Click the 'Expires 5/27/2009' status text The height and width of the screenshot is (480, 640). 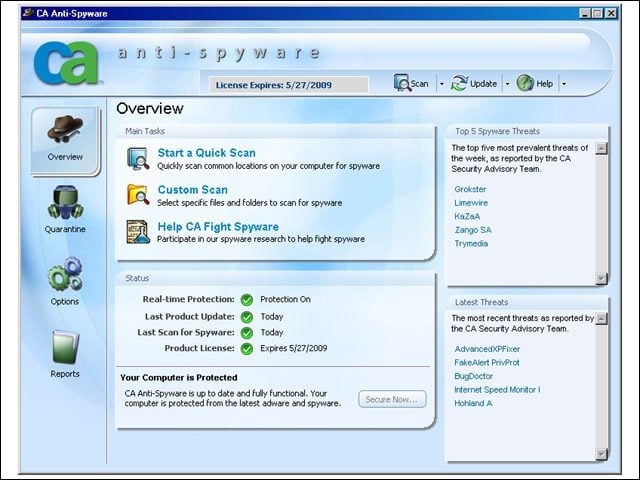(x=293, y=348)
